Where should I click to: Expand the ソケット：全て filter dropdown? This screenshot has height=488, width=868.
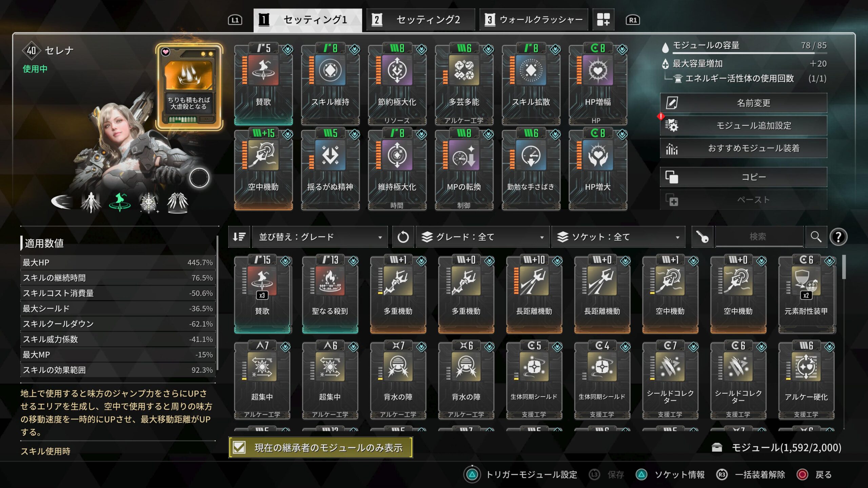(x=618, y=237)
